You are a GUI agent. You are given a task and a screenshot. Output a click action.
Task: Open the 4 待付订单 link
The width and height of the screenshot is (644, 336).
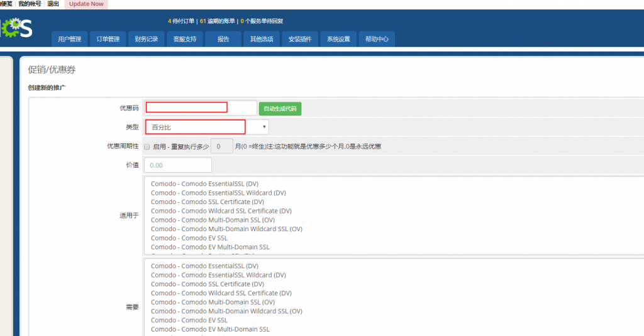[181, 21]
